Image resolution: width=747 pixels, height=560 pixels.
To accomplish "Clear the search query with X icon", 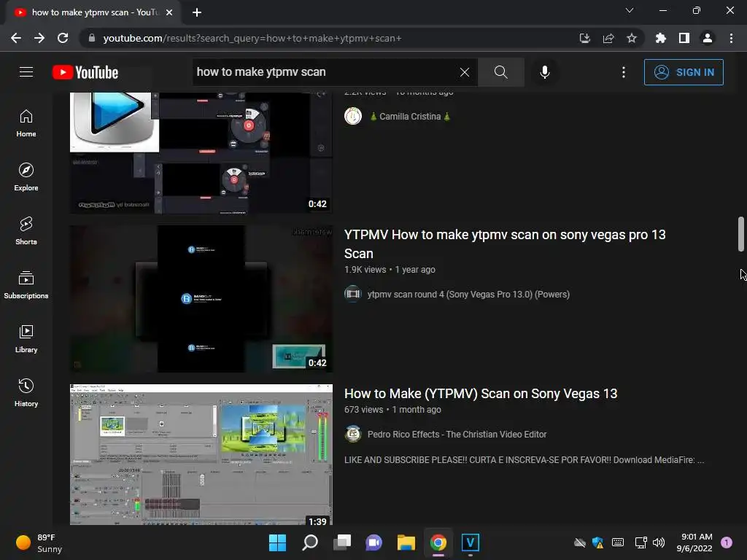I will point(465,72).
